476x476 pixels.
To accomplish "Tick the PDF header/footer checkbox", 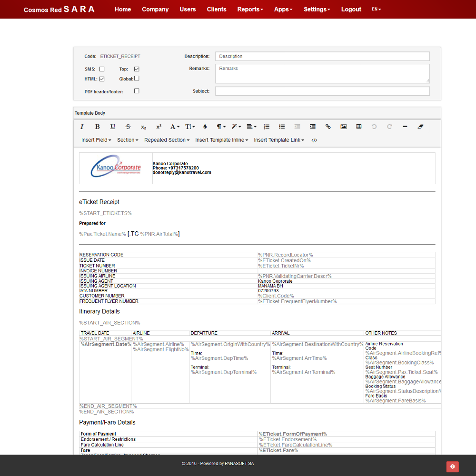I will click(137, 91).
